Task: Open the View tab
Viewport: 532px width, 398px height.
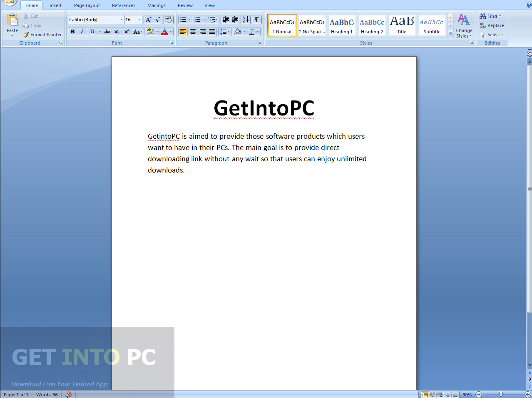Action: click(x=209, y=5)
